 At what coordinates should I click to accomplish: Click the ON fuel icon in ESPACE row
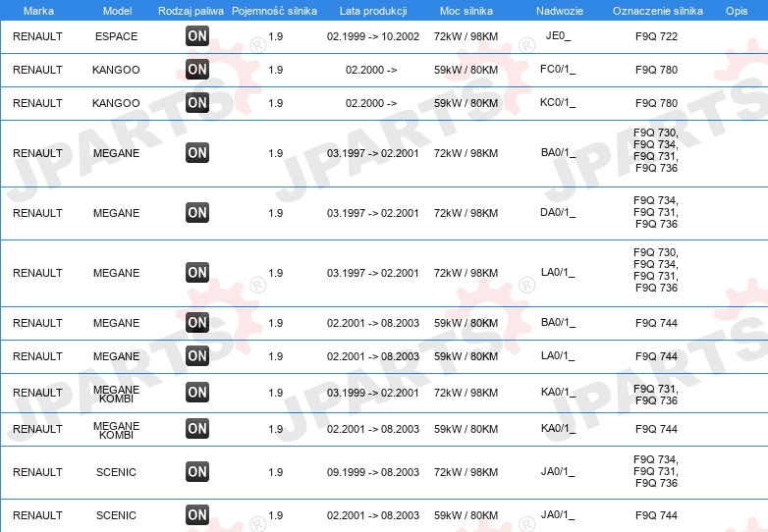point(197,35)
